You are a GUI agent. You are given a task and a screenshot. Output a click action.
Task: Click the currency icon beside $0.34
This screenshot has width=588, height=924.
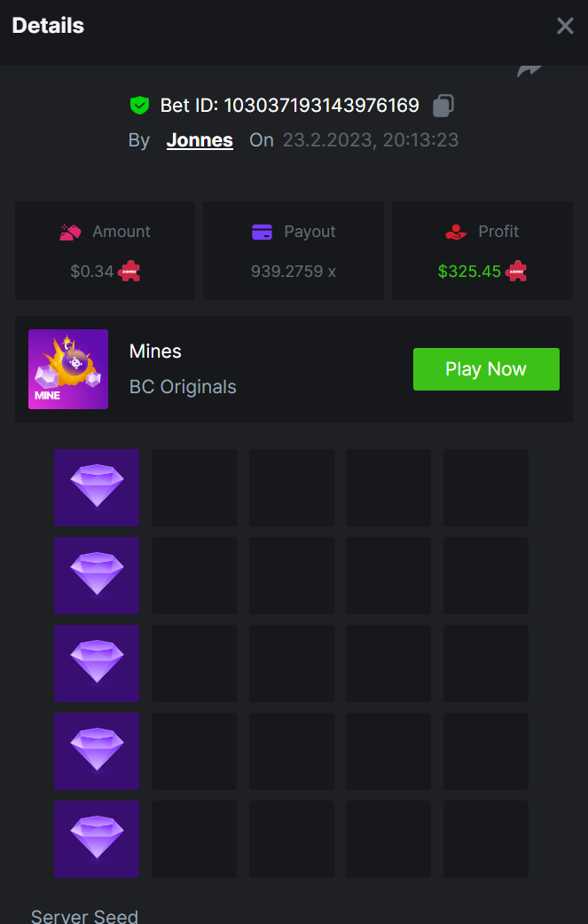129,271
